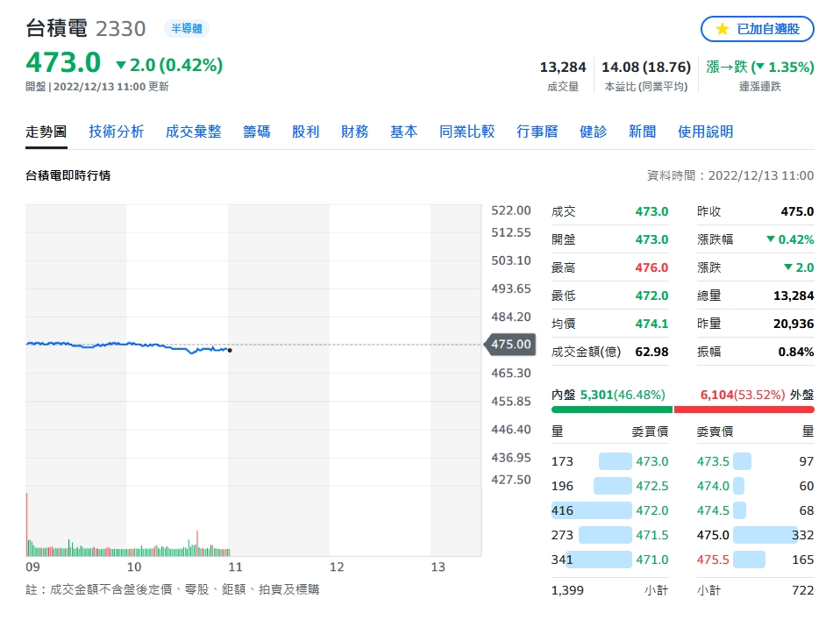Image resolution: width=840 pixels, height=620 pixels.
Task: Click the 資料時間 timestamp text
Action: (730, 175)
